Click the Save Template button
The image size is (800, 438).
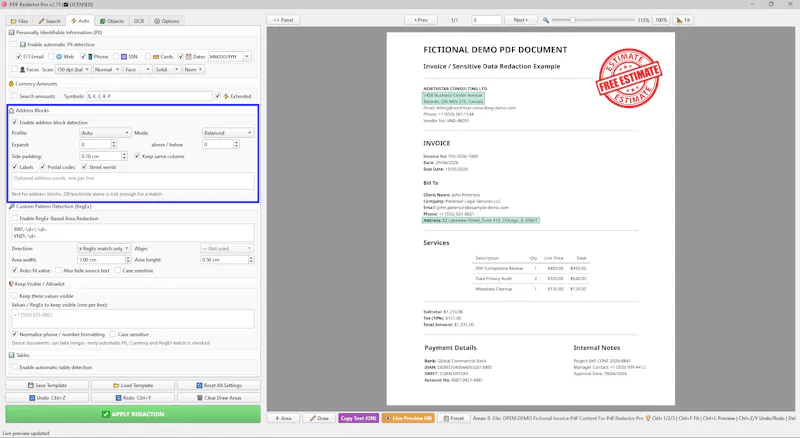pyautogui.click(x=47, y=385)
